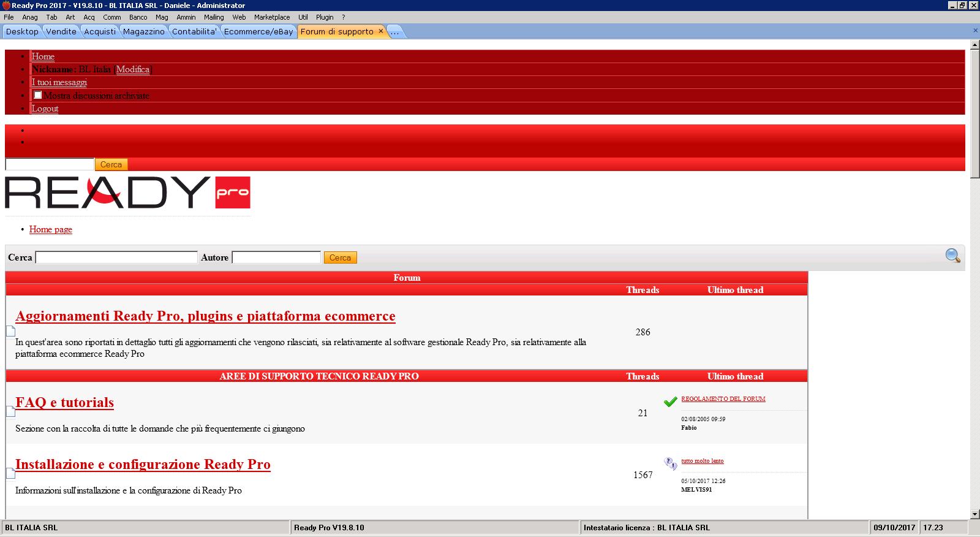The width and height of the screenshot is (980, 537).
Task: Click the advanced search magnifier icon
Action: tap(952, 256)
